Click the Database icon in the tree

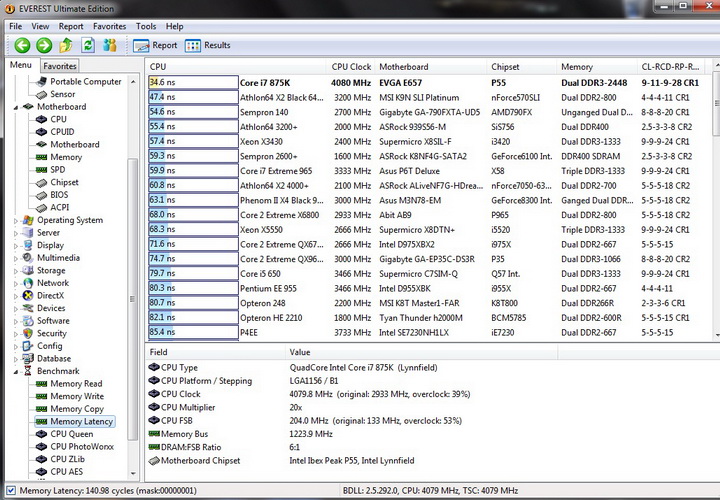(x=28, y=359)
